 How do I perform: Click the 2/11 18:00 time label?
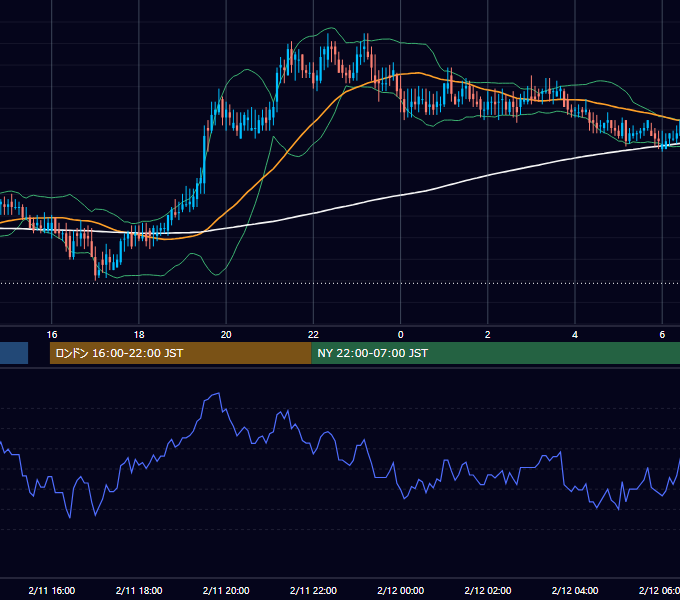[x=139, y=590]
